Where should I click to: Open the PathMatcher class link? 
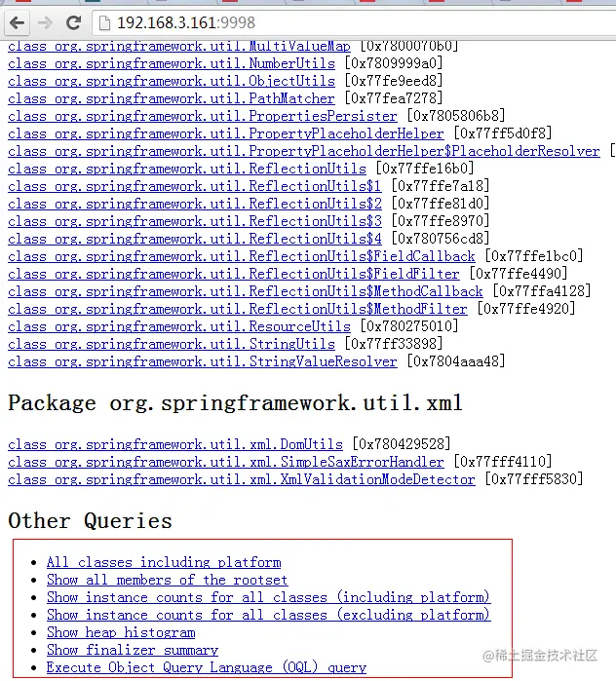pos(172,99)
